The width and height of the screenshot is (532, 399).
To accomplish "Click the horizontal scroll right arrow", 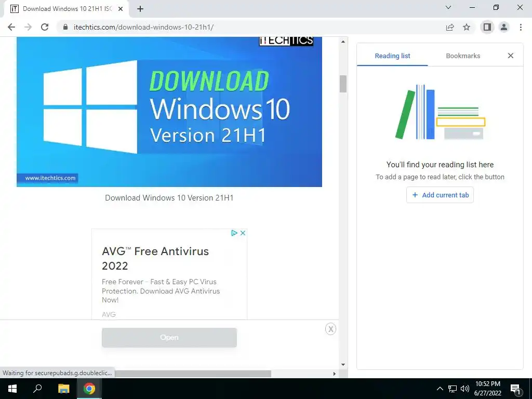I will 334,374.
